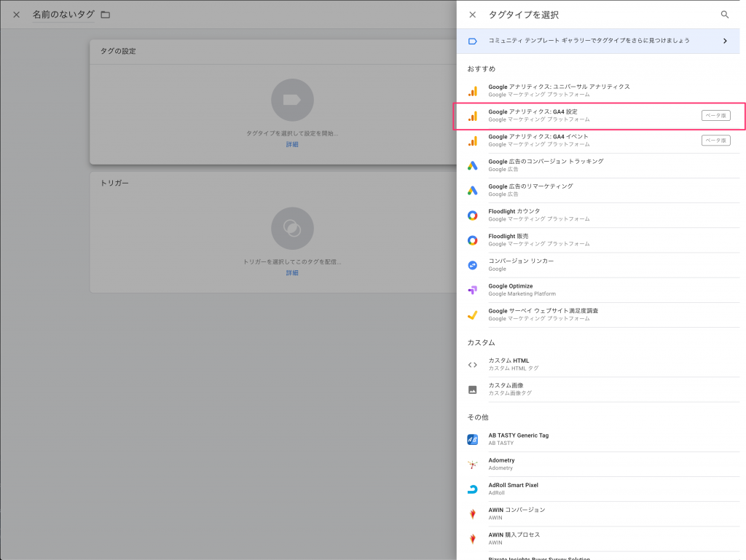The height and width of the screenshot is (560, 746).
Task: Select AdRoll Smart Pixel tag type
Action: click(598, 489)
